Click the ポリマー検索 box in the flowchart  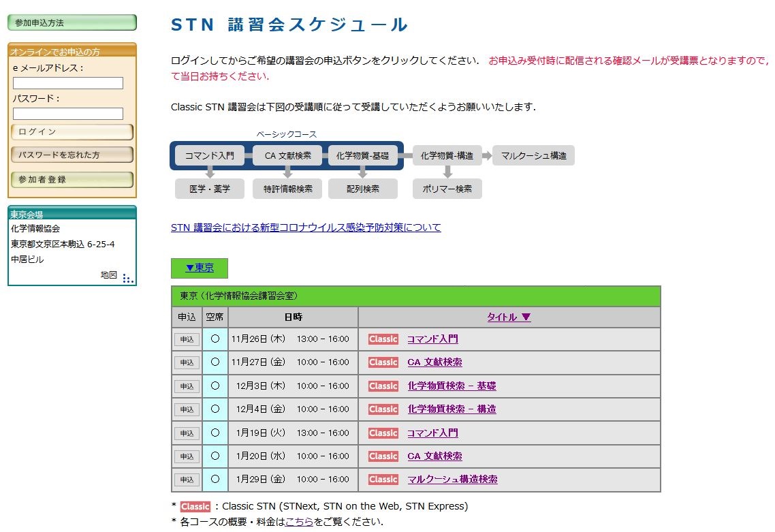(447, 189)
